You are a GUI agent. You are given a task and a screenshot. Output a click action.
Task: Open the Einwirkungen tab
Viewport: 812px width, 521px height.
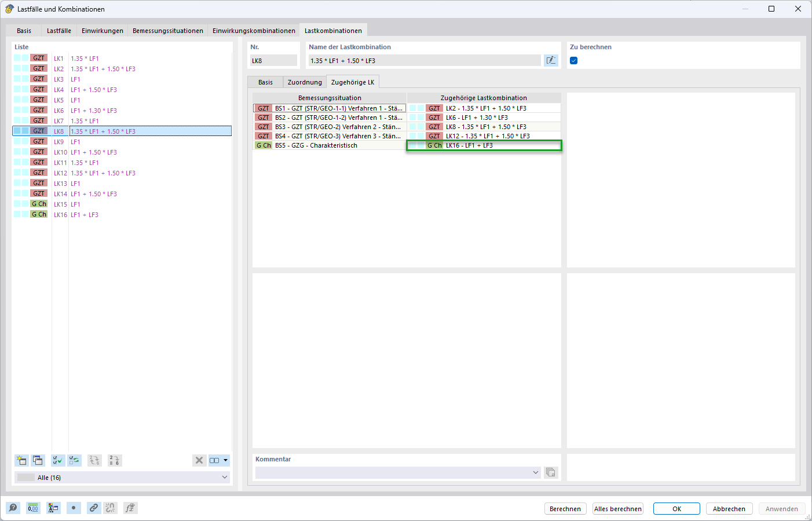tap(103, 31)
